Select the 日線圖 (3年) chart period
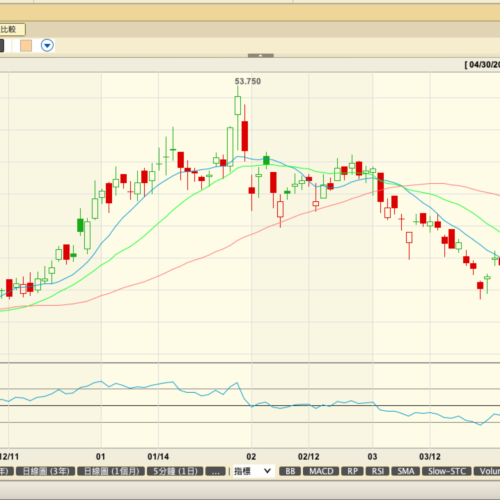500x500 pixels. pyautogui.click(x=45, y=471)
